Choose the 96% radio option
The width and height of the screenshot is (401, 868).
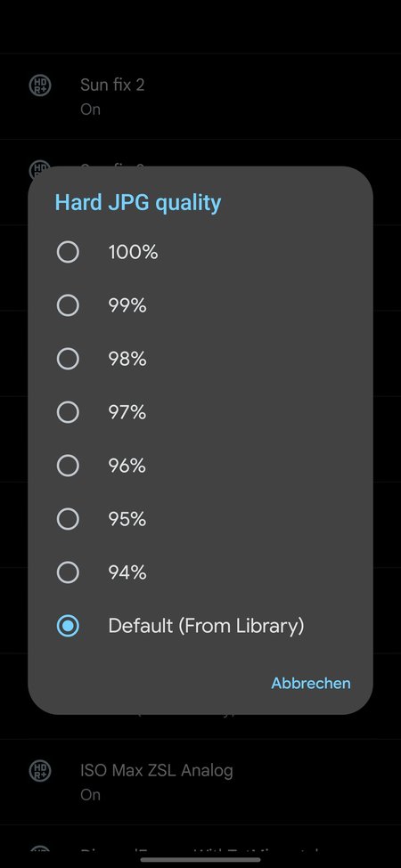click(x=68, y=466)
